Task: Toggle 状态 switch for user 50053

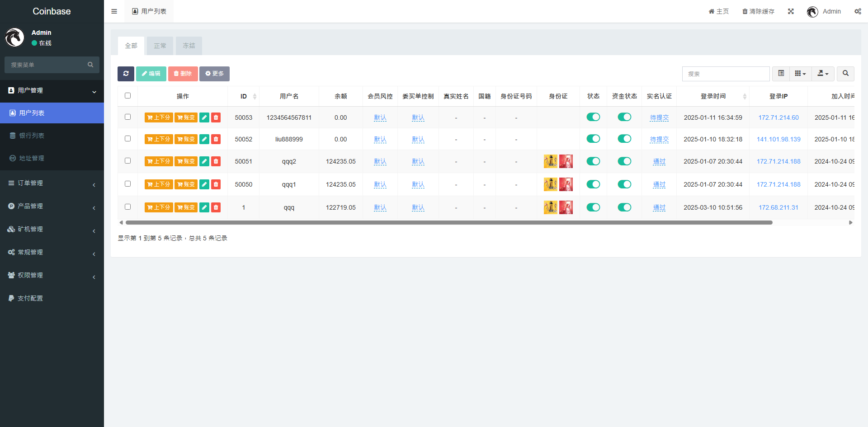Action: [593, 117]
